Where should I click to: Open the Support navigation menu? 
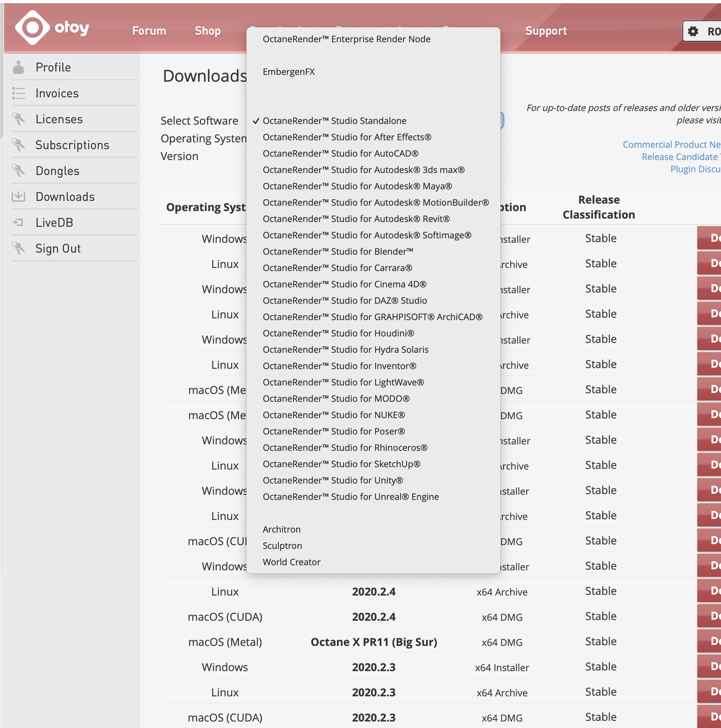pyautogui.click(x=546, y=31)
